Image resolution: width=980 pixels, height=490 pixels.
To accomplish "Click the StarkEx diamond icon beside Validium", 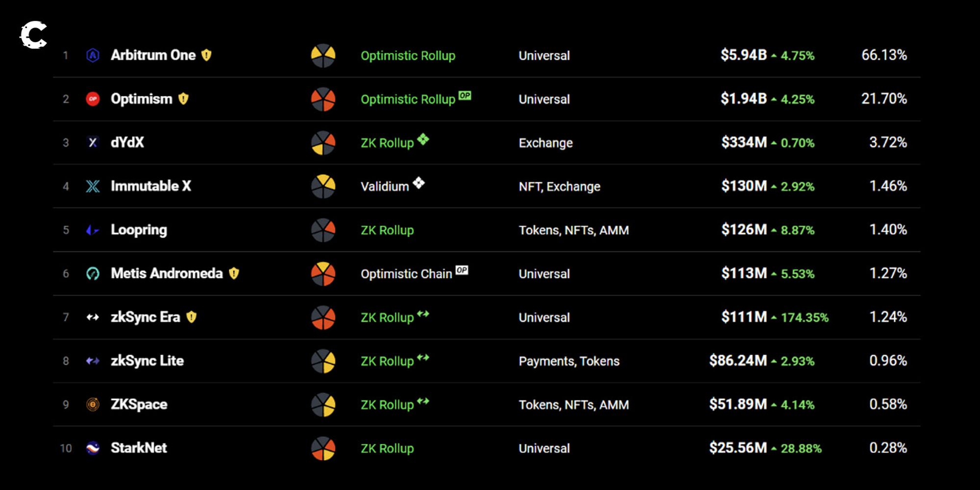I will coord(418,183).
